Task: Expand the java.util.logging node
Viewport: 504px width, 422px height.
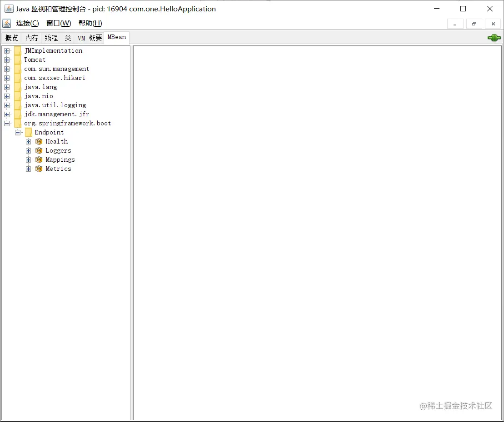Action: pyautogui.click(x=7, y=105)
